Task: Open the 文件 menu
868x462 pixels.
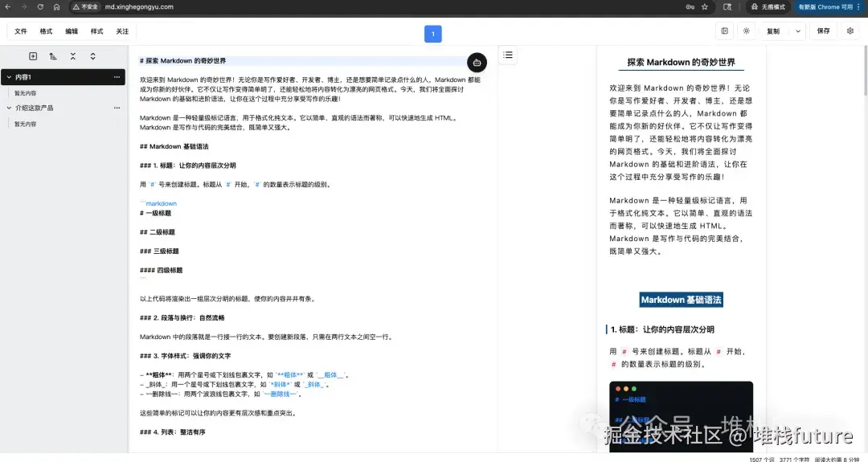Action: [20, 31]
